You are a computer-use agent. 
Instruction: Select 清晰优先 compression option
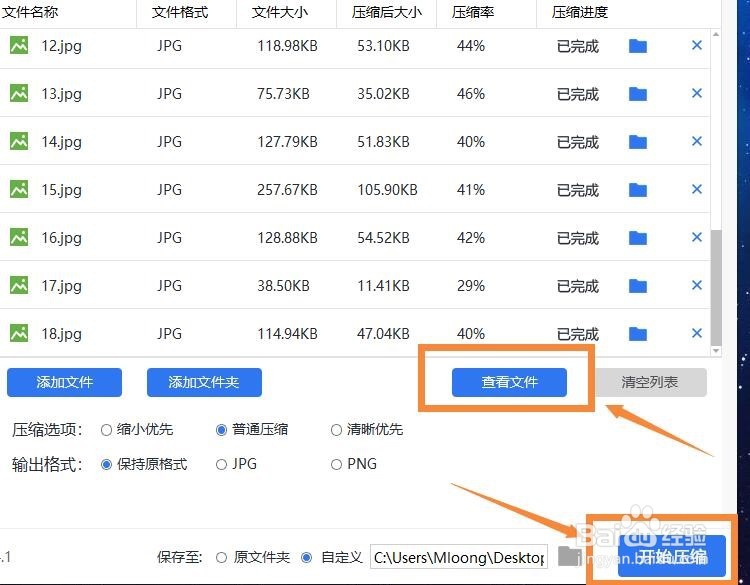(x=367, y=430)
